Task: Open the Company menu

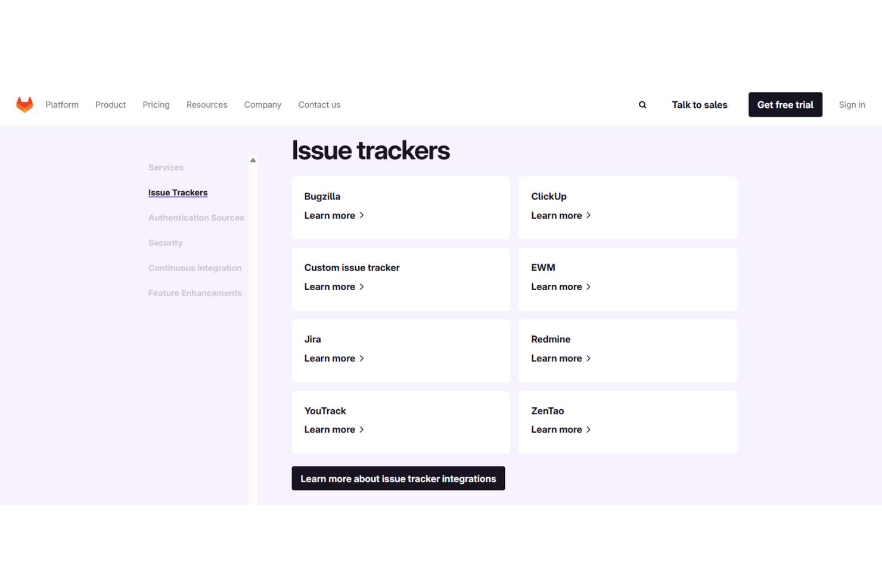Action: 262,104
